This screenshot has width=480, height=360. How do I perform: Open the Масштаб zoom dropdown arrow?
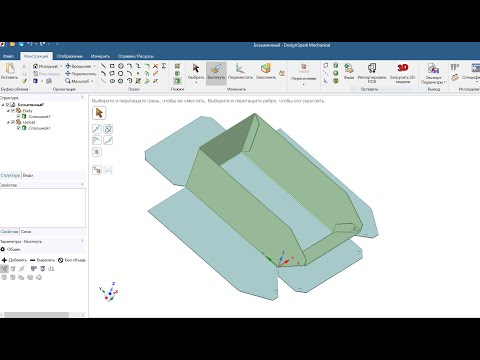[92, 81]
